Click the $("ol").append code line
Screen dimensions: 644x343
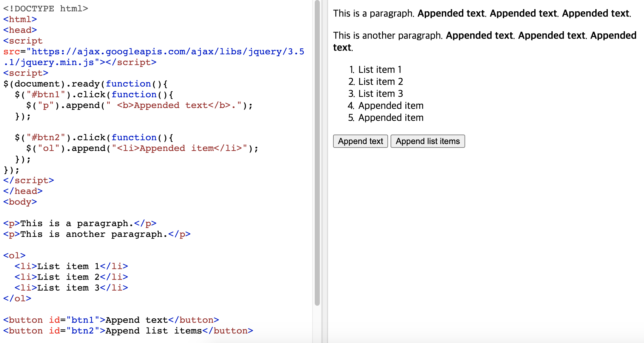pos(142,148)
